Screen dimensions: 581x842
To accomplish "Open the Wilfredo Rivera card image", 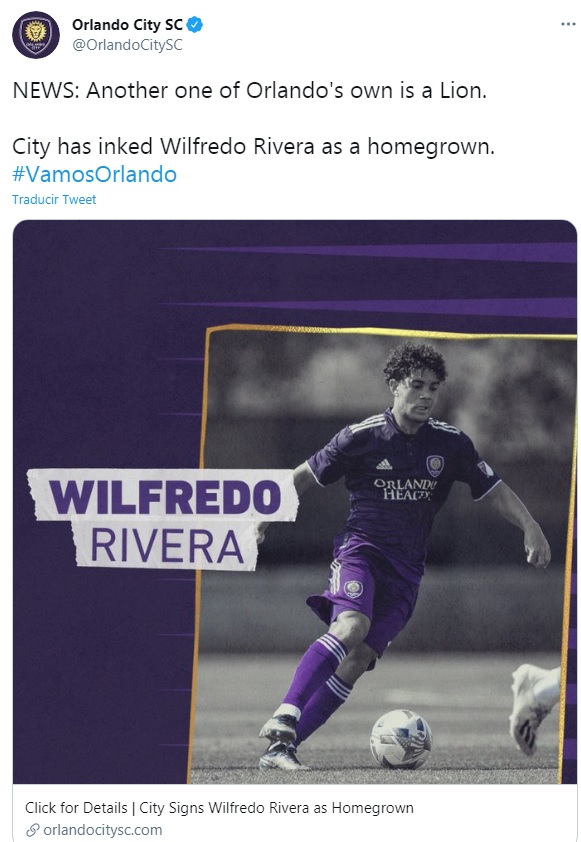I will pyautogui.click(x=295, y=502).
